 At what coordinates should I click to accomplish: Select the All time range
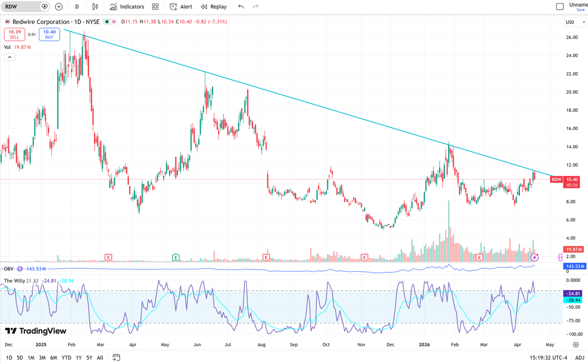coord(100,358)
